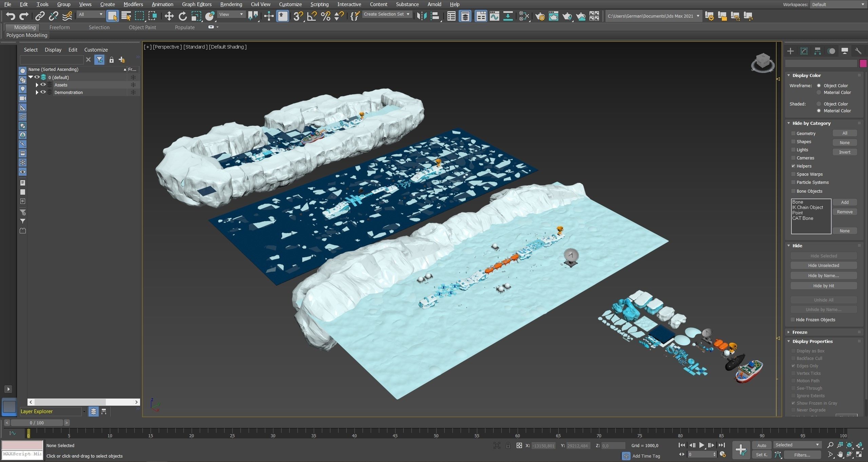Click the Redo arrow icon
This screenshot has width=868, height=462.
[24, 16]
